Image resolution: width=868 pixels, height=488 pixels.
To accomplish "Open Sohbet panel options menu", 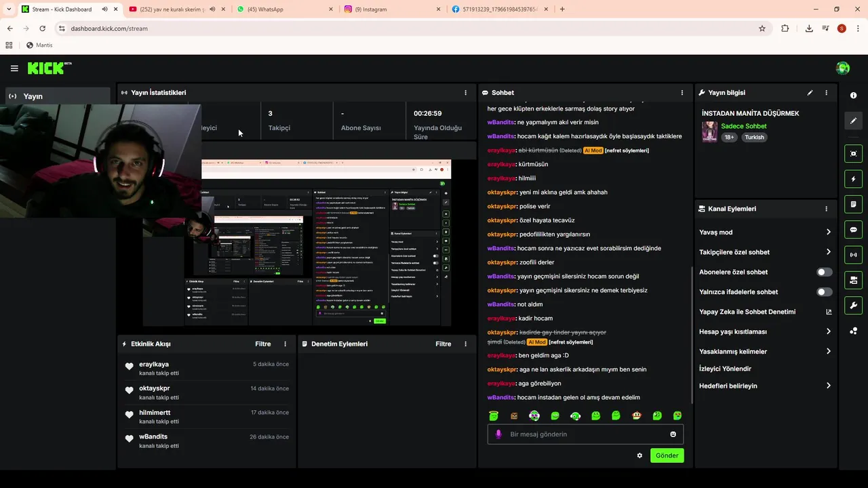I will [682, 93].
